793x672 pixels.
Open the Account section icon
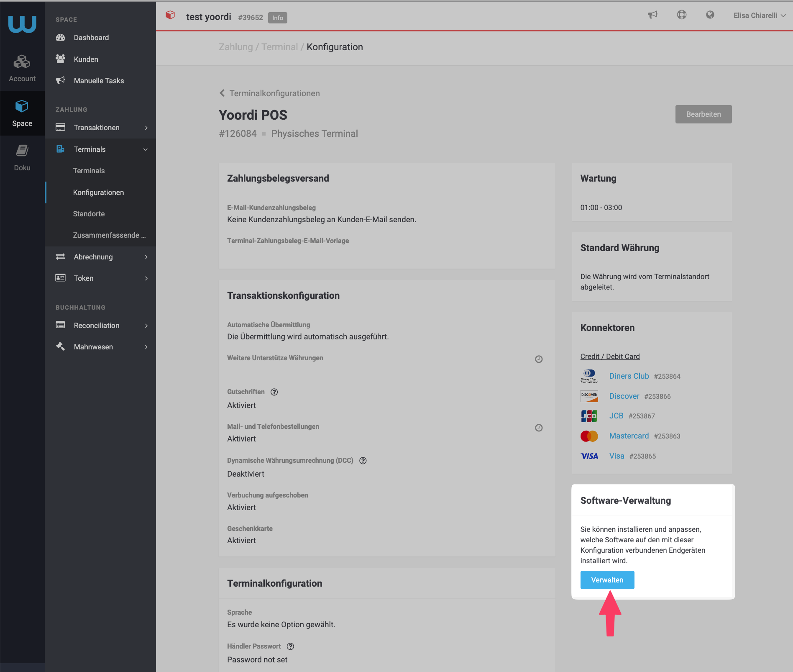pyautogui.click(x=22, y=62)
